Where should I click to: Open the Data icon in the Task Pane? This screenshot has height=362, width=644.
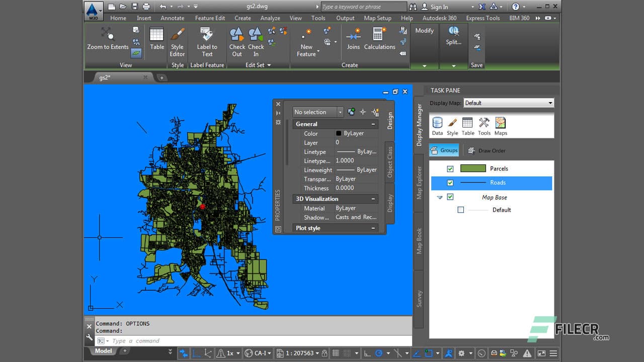pos(437,124)
